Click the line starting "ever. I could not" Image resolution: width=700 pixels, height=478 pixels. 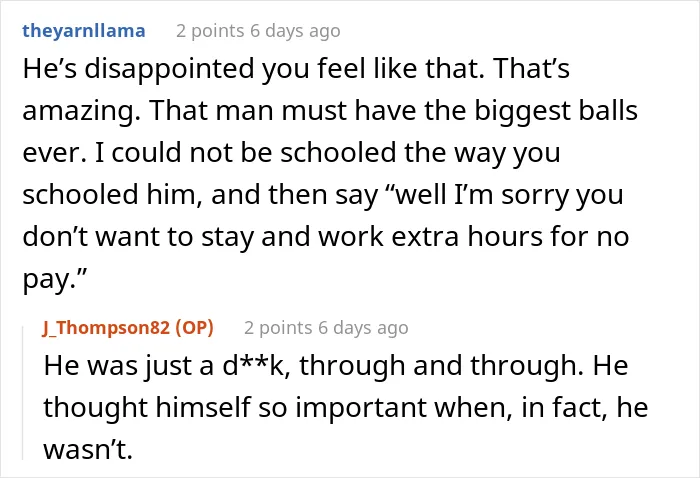(291, 154)
